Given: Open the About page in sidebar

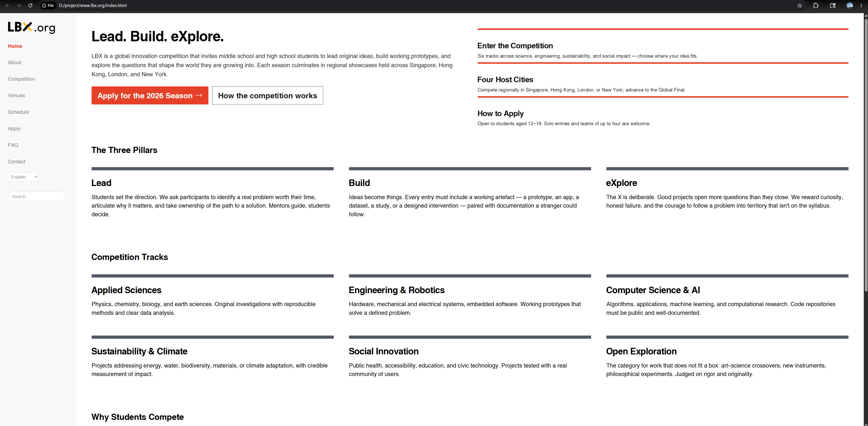Looking at the screenshot, I should tap(14, 62).
